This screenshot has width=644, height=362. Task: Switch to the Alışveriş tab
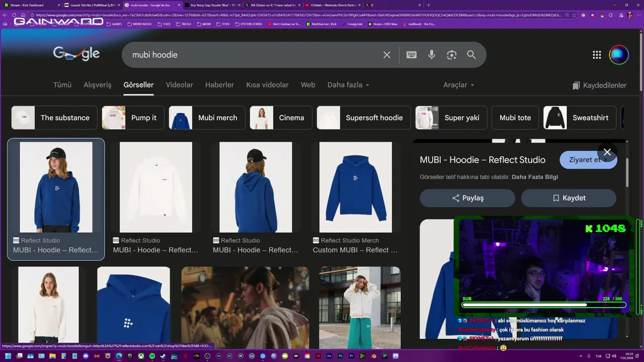click(98, 85)
